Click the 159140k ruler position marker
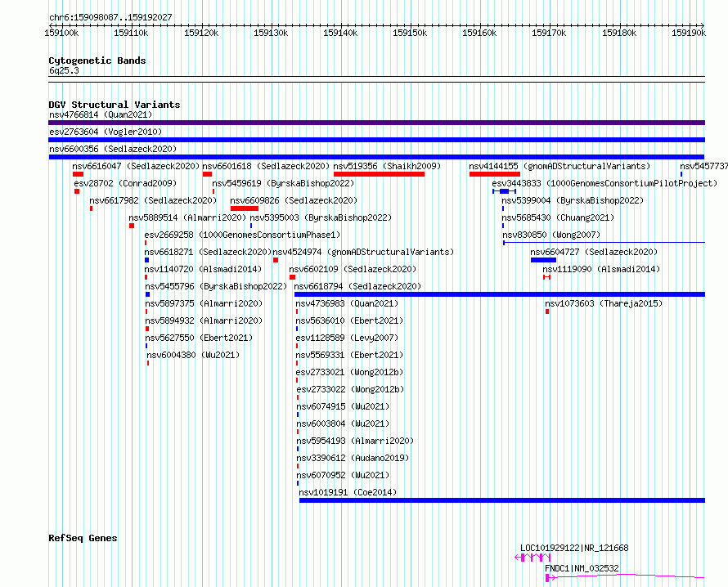Screen dimensions: 728x587 coord(340,33)
